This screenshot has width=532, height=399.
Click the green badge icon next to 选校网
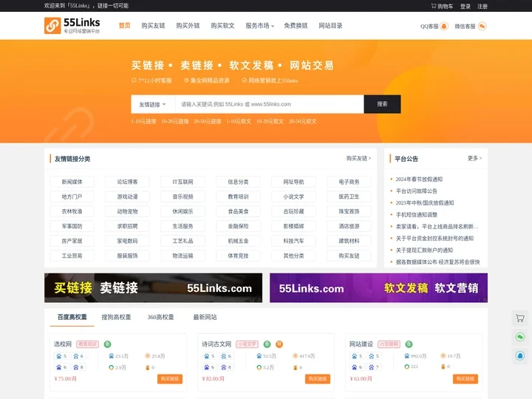pyautogui.click(x=107, y=344)
